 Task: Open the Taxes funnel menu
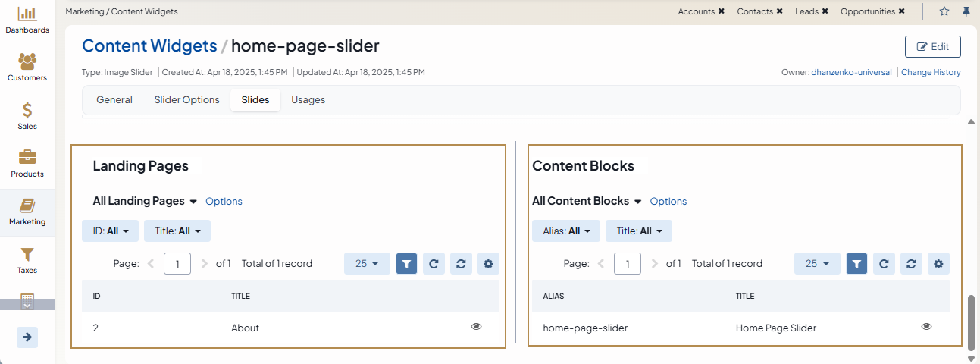point(27,260)
